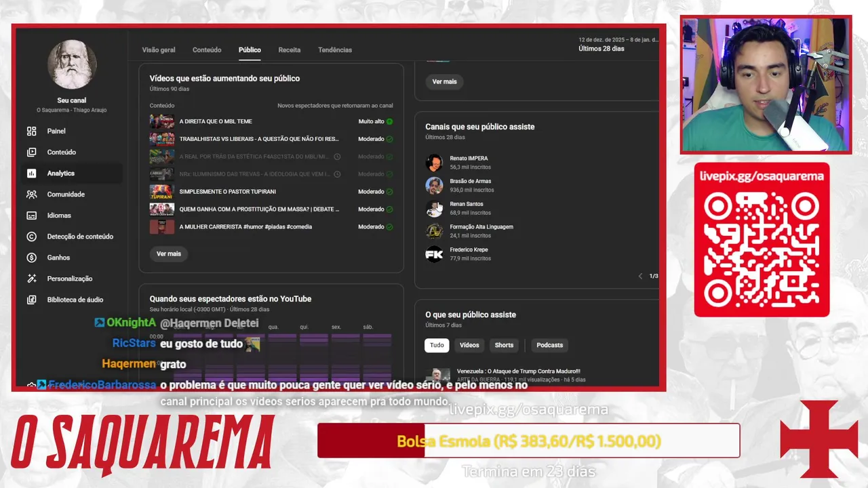868x488 pixels.
Task: Click livepix.gg/osaquarema link text above QR
Action: 762,176
